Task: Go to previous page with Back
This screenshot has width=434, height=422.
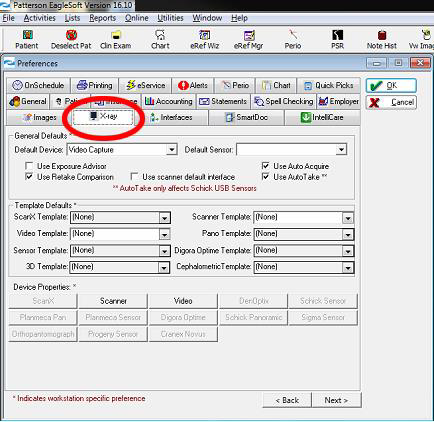Action: (x=287, y=400)
